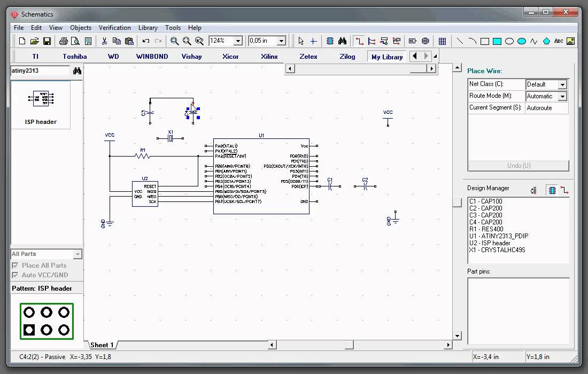Open the Verification menu
Viewport: 588px width, 374px height.
click(115, 28)
